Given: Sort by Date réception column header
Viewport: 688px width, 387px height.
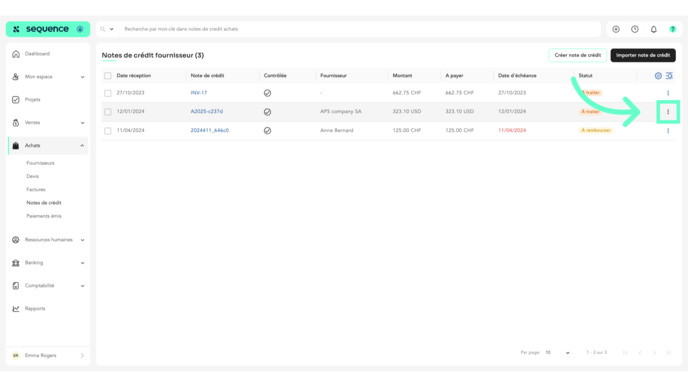Looking at the screenshot, I should [x=134, y=76].
